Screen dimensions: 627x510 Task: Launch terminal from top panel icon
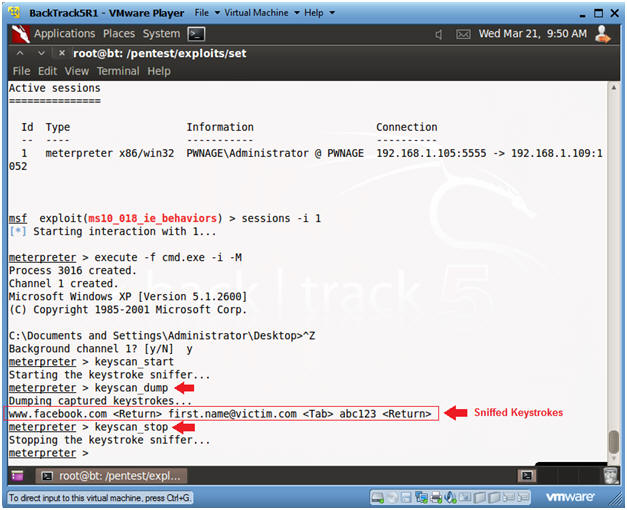[196, 34]
